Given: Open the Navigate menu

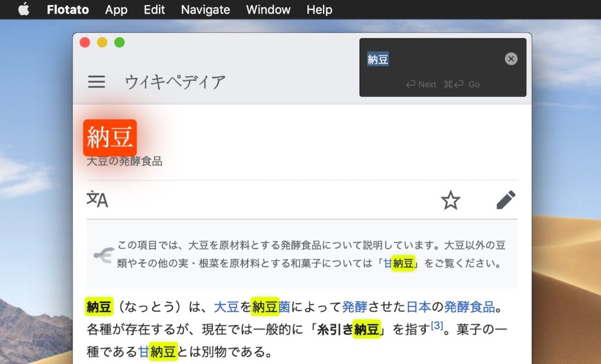Looking at the screenshot, I should coord(205,9).
